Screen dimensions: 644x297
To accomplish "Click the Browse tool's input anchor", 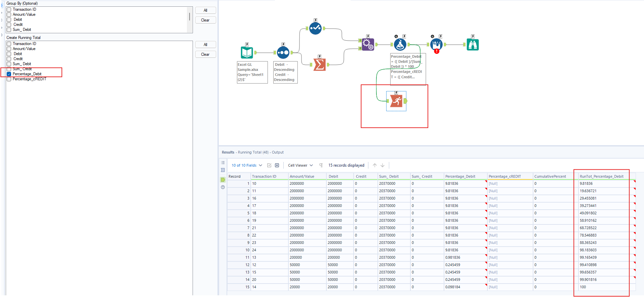I will (465, 44).
